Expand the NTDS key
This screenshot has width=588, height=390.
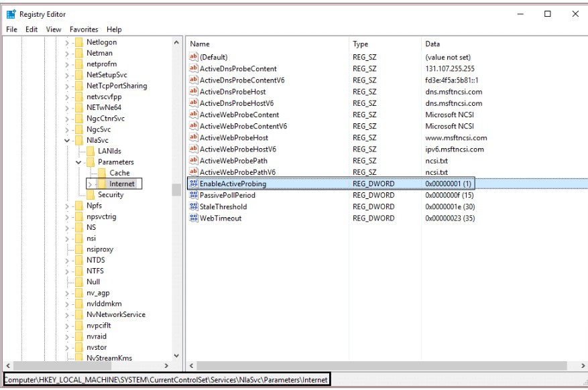pos(67,261)
